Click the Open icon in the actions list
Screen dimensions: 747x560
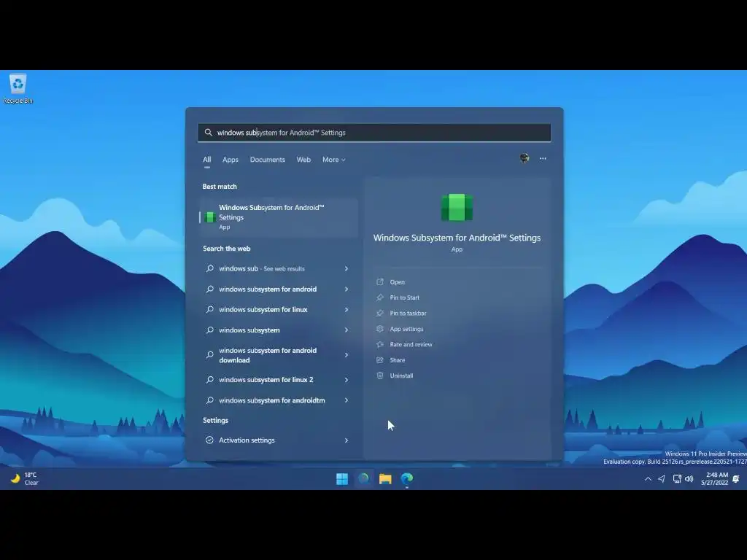click(379, 282)
